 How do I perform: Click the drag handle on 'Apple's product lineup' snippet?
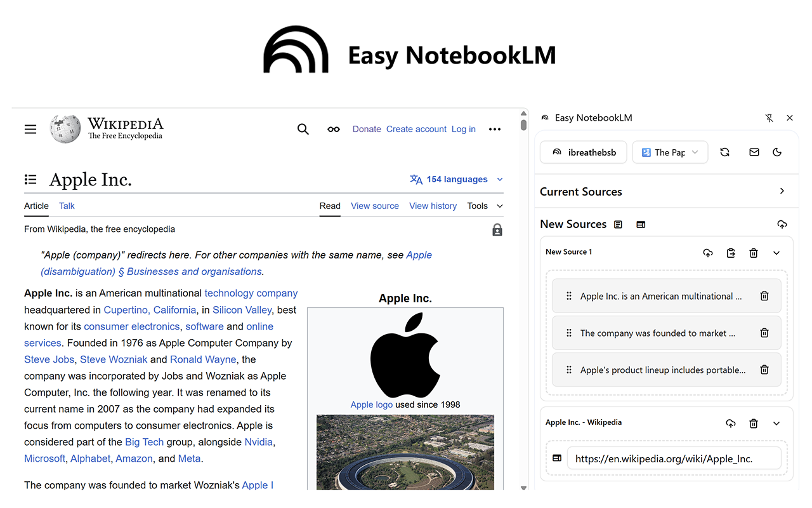pos(569,370)
